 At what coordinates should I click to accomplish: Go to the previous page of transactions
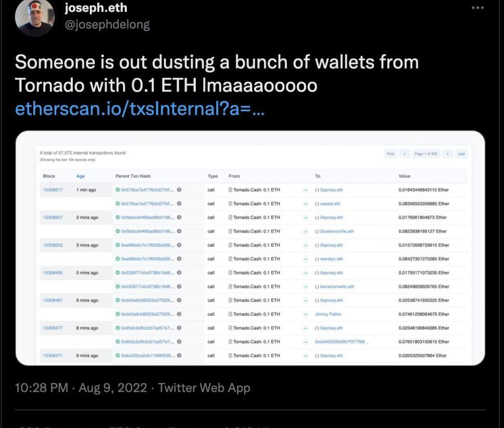[404, 154]
